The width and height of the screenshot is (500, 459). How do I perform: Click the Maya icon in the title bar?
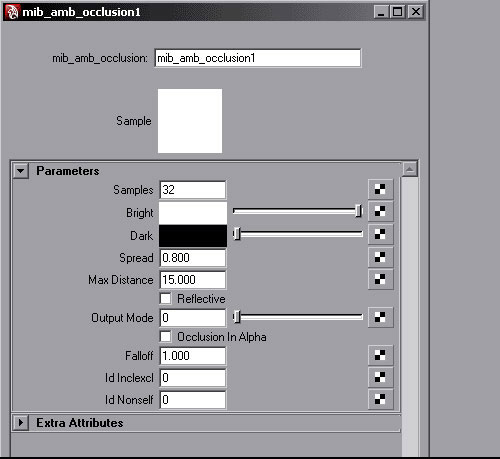12,12
